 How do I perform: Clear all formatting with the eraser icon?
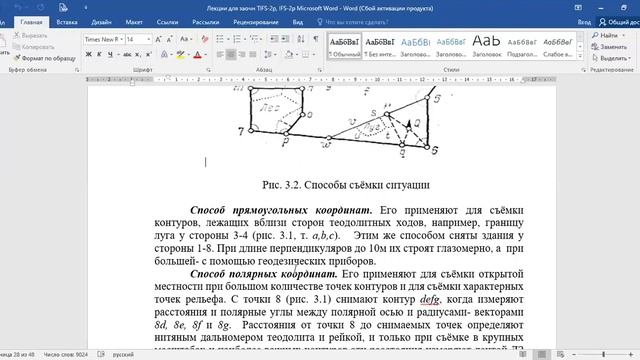point(204,39)
